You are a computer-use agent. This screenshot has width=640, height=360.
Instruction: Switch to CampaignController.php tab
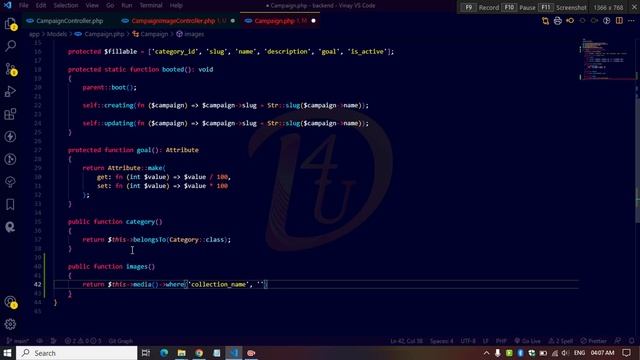pyautogui.click(x=65, y=21)
